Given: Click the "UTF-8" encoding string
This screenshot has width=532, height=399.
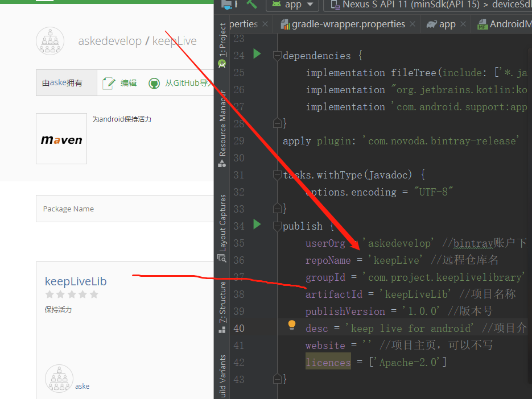Looking at the screenshot, I should coord(433,192).
